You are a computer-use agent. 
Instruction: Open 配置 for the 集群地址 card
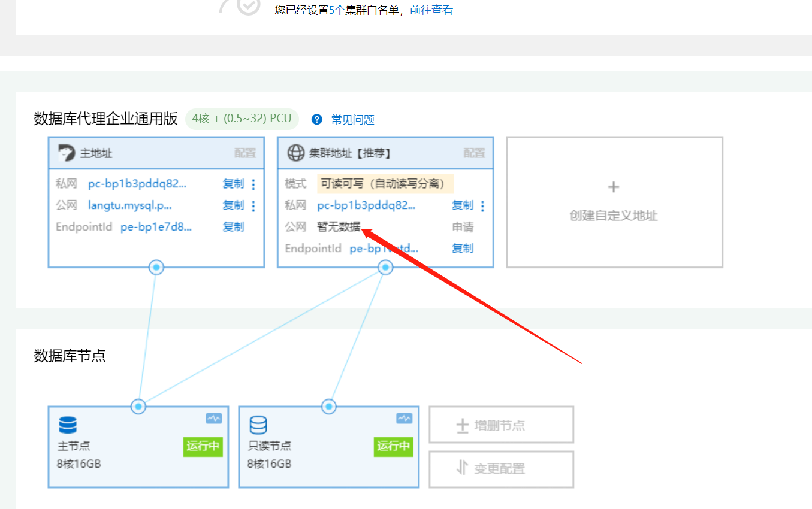click(474, 153)
